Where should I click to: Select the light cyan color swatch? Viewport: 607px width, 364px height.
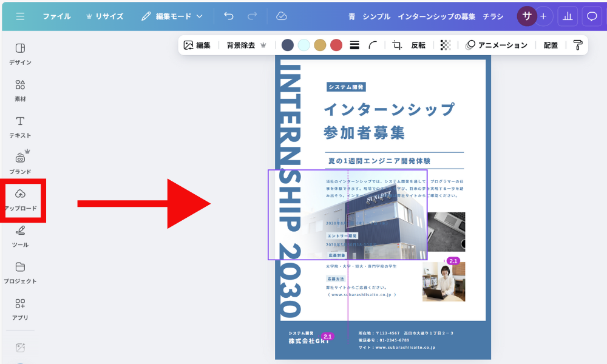[304, 45]
